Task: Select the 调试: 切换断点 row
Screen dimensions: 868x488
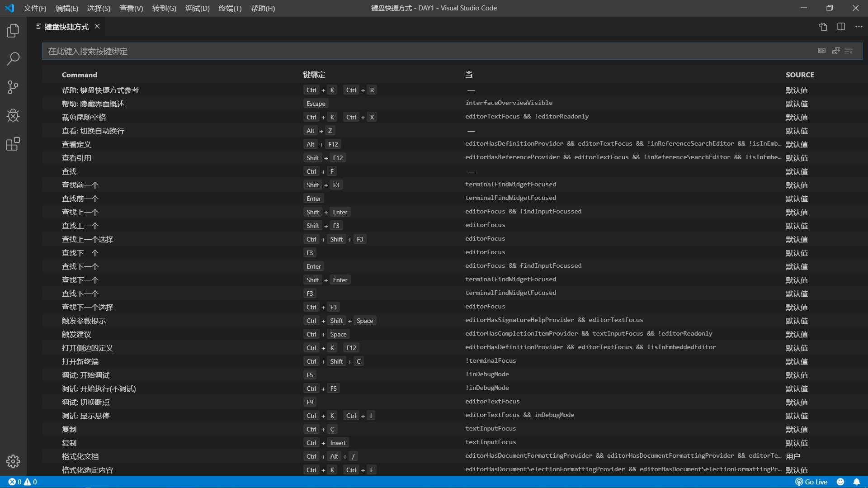Action: point(452,402)
